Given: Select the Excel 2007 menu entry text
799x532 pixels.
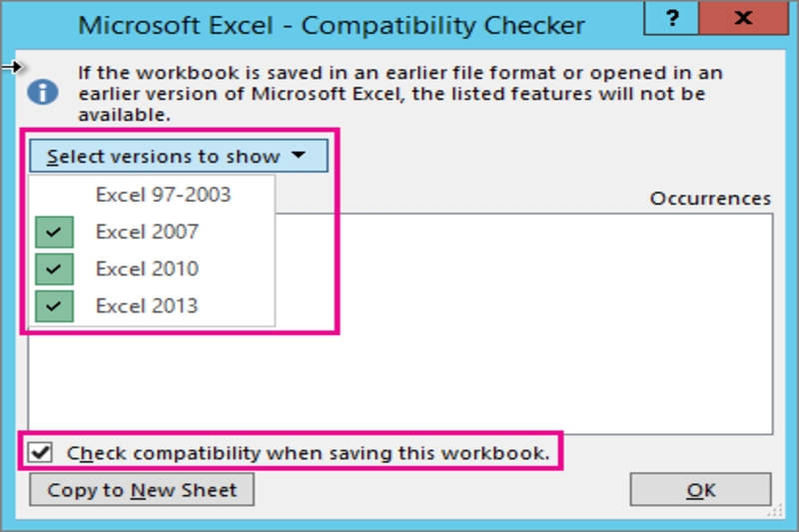Looking at the screenshot, I should tap(147, 233).
